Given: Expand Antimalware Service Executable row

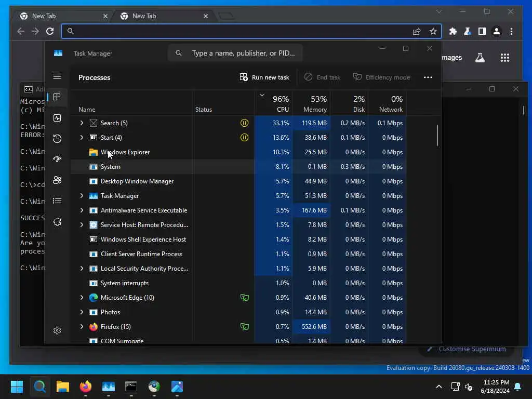Looking at the screenshot, I should pos(82,210).
